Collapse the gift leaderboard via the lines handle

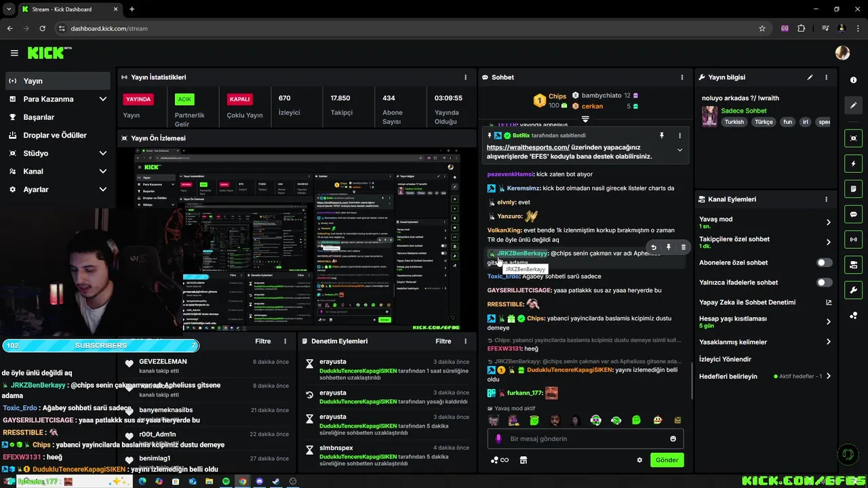click(x=585, y=119)
